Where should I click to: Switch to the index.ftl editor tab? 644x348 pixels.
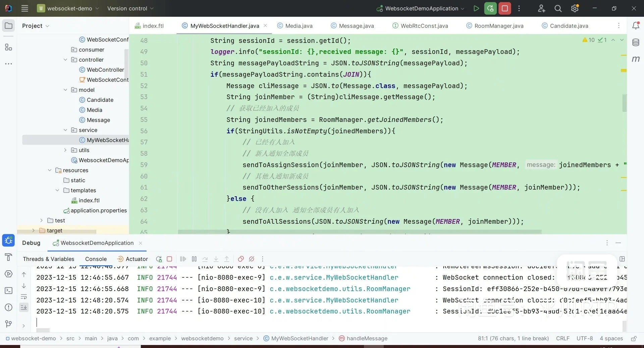(149, 26)
